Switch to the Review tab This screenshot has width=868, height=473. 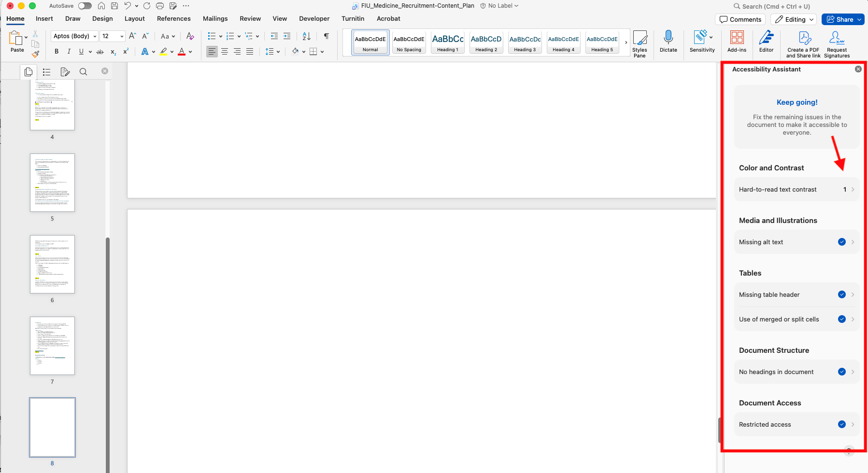250,19
